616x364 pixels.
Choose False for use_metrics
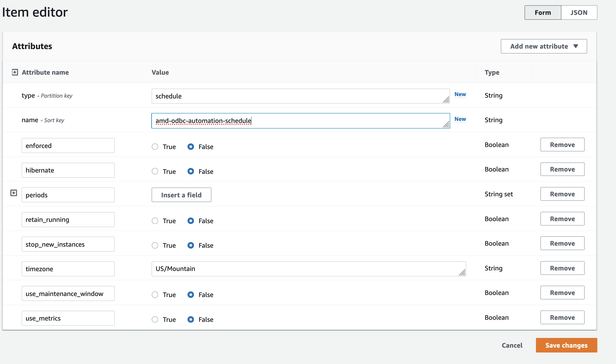click(x=191, y=320)
